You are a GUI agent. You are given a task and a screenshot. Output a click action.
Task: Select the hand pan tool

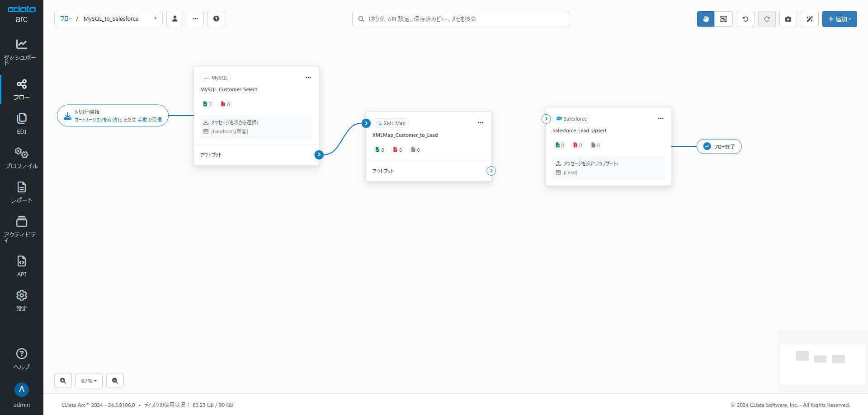click(706, 19)
